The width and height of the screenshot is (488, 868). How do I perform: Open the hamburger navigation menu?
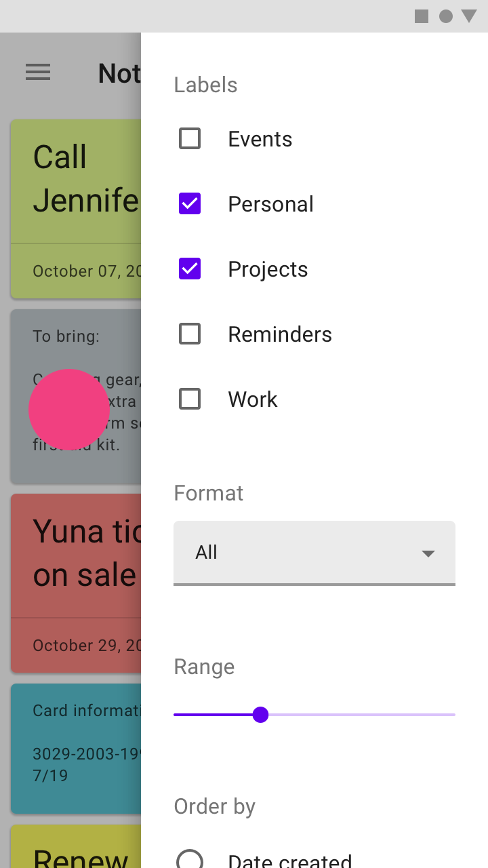(x=38, y=72)
